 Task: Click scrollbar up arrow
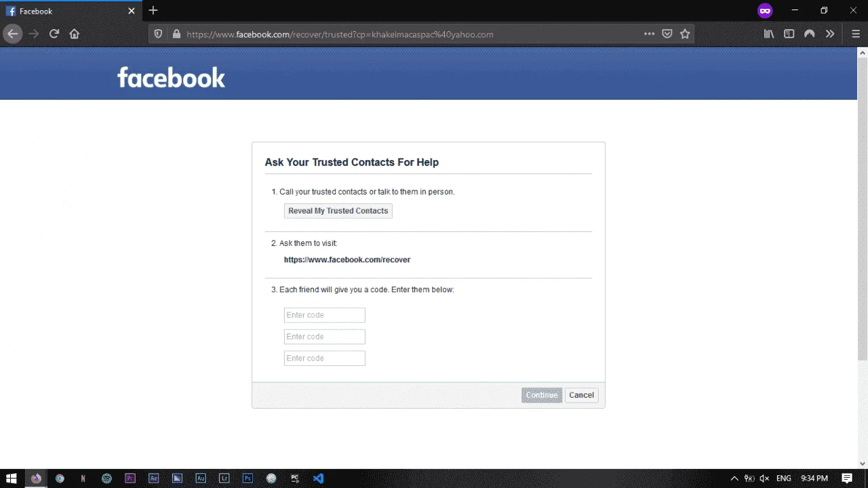pos(863,52)
